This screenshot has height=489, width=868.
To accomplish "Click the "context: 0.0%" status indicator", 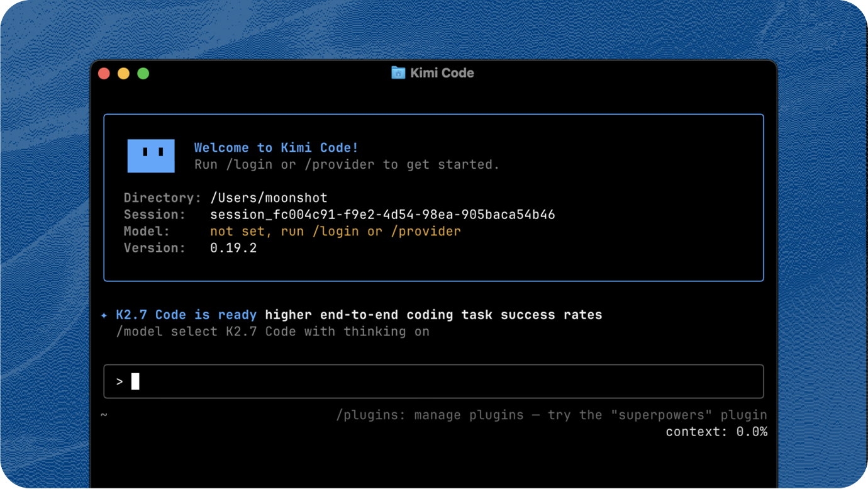I will point(716,432).
